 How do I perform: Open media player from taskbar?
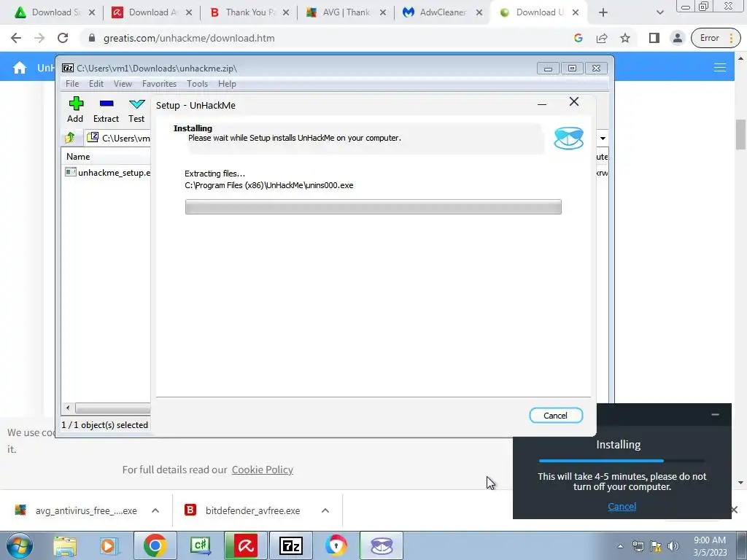[109, 545]
